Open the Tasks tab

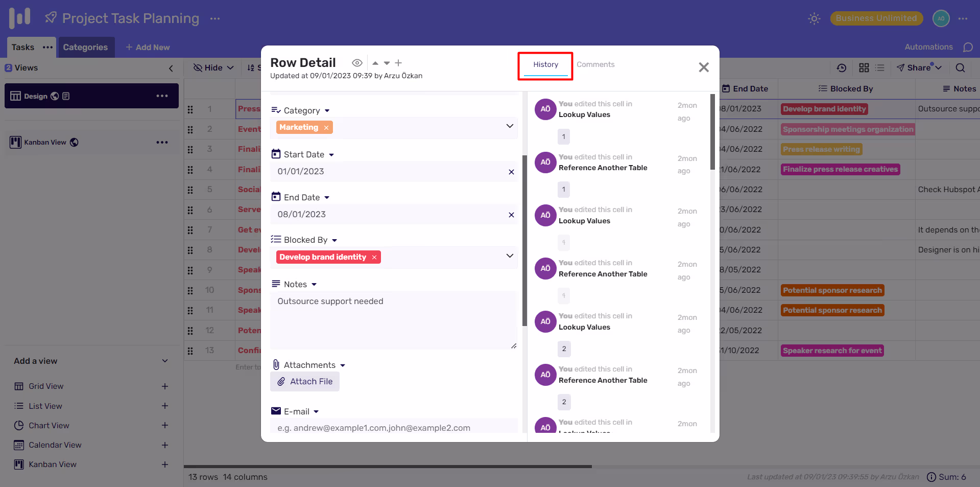[23, 47]
